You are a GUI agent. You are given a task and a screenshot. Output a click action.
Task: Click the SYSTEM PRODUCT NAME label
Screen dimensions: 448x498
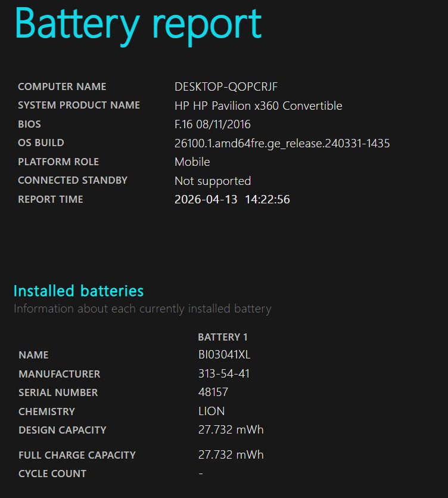[79, 106]
